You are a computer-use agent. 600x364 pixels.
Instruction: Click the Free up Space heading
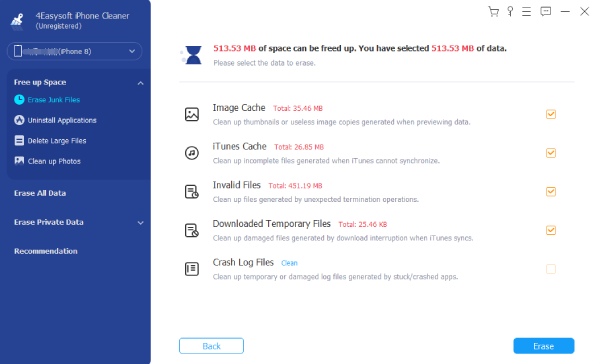(x=40, y=82)
